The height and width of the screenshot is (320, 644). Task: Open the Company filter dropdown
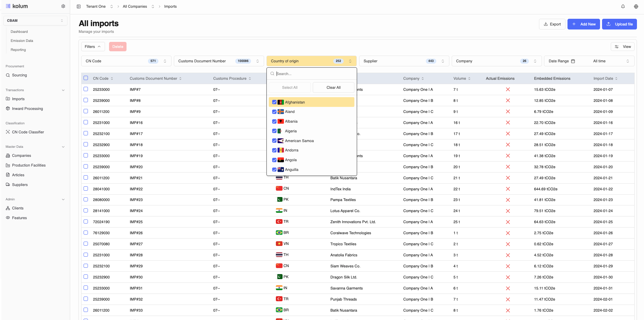[496, 61]
